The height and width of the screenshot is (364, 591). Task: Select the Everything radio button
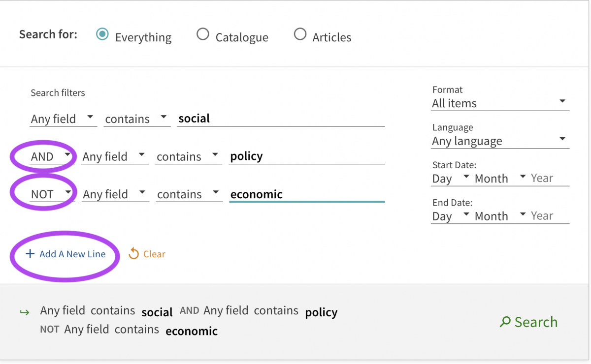tap(102, 35)
